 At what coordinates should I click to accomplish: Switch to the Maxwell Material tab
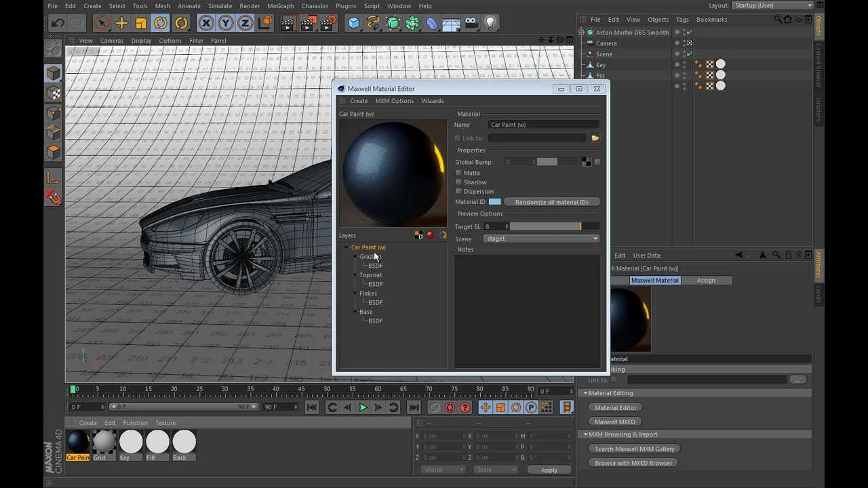(x=654, y=281)
